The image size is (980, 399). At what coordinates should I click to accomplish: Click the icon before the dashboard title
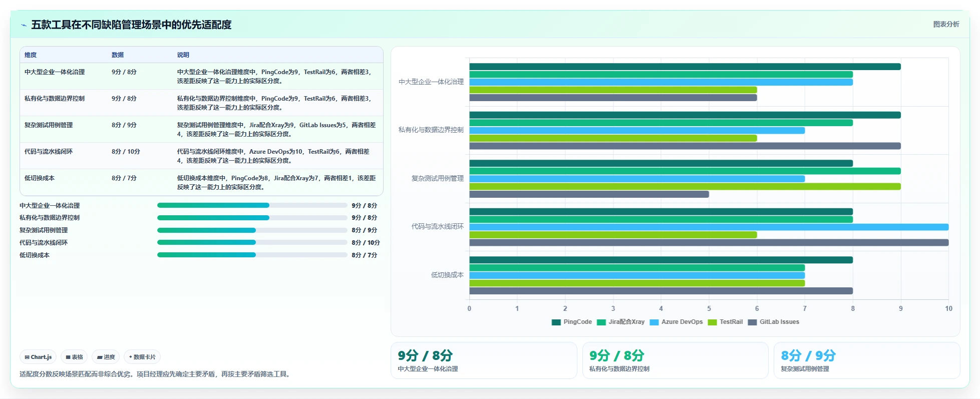[x=24, y=25]
